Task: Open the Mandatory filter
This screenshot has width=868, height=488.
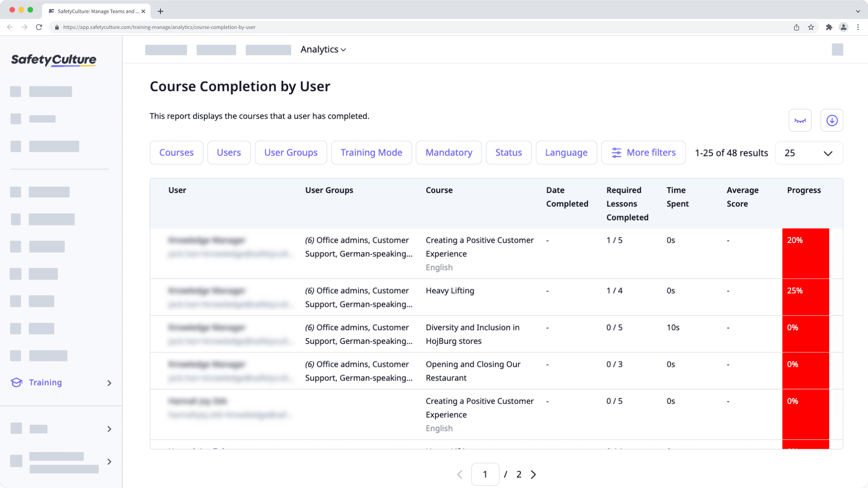Action: coord(448,153)
